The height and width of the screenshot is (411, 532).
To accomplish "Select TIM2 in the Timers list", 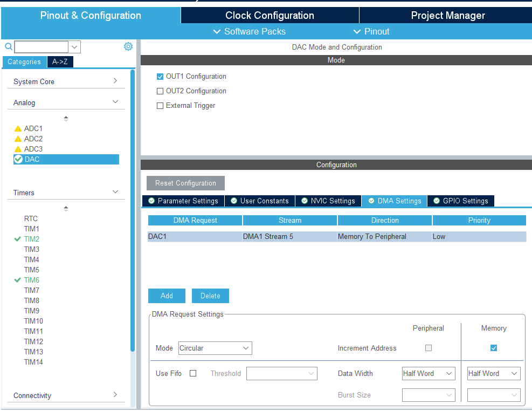I will [32, 239].
